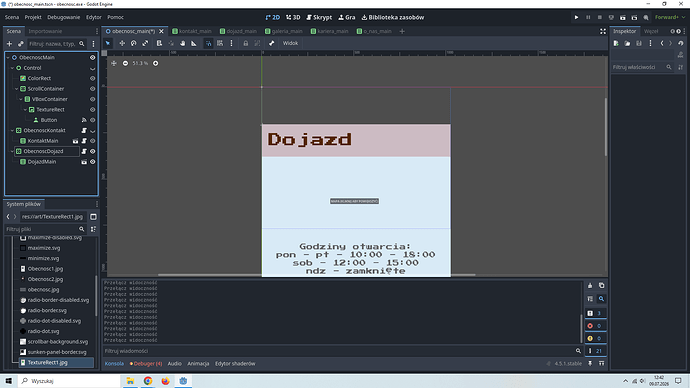Click the add new node plus icon
Image resolution: width=690 pixels, height=388 pixels.
[x=9, y=44]
